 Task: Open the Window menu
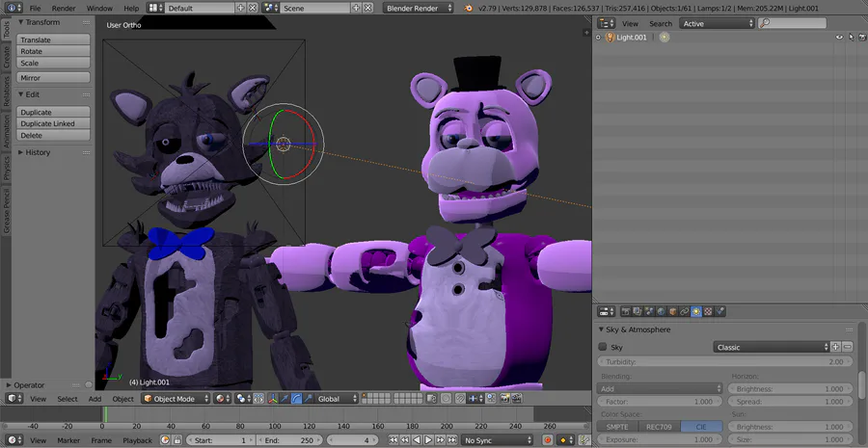point(99,9)
